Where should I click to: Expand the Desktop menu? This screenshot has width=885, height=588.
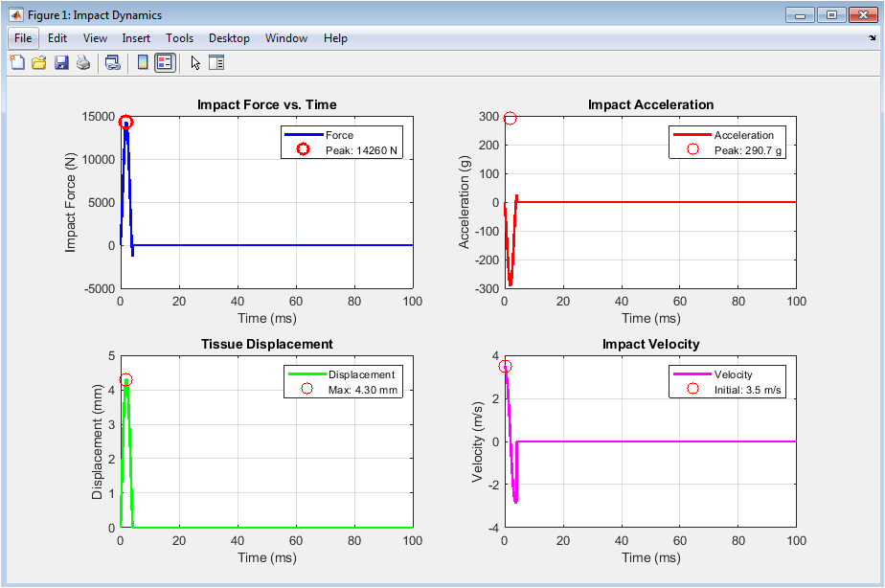(x=229, y=38)
